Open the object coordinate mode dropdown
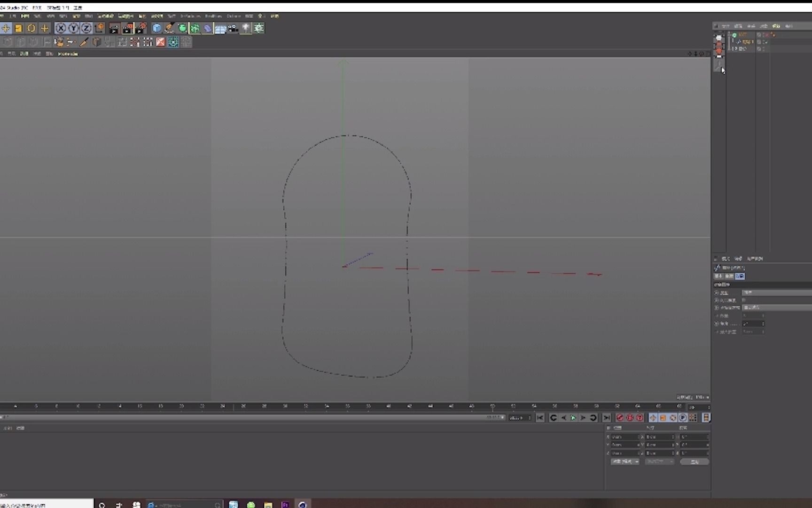 click(625, 461)
